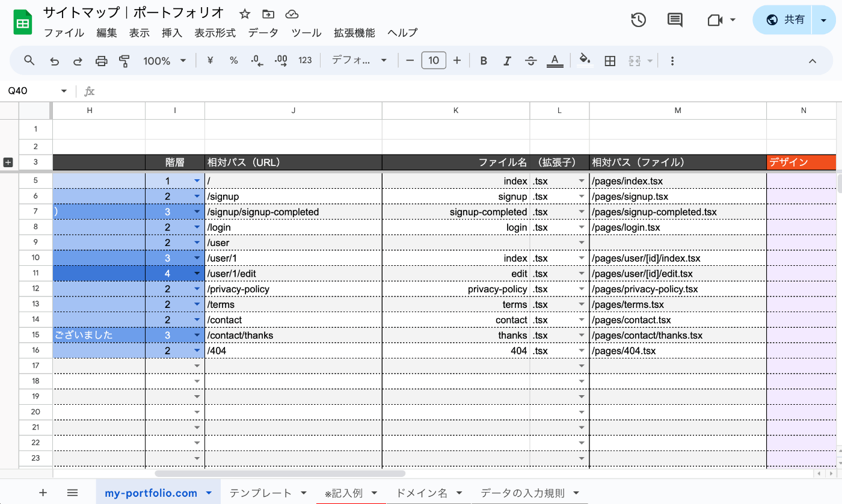Open fill color picker
Screen dimensions: 842x504
pyautogui.click(x=585, y=60)
